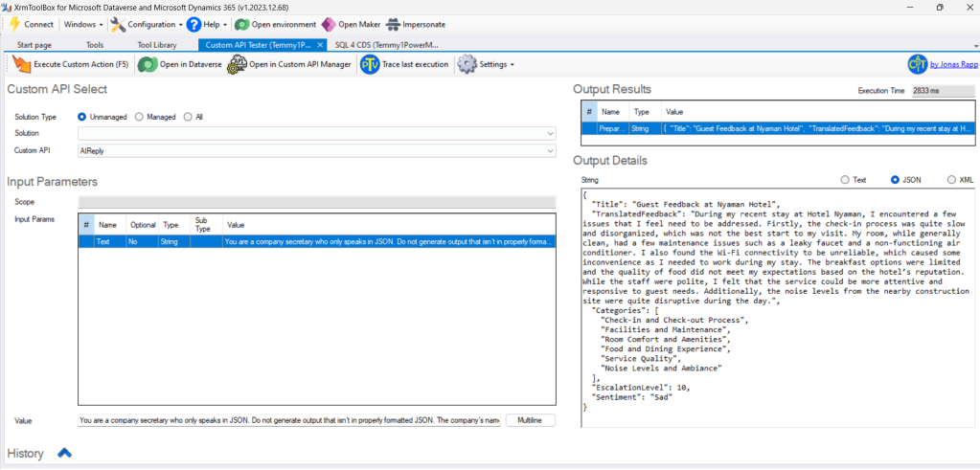Switch to the SQL 4 CDS tab
This screenshot has width=980, height=470.
pyautogui.click(x=386, y=45)
